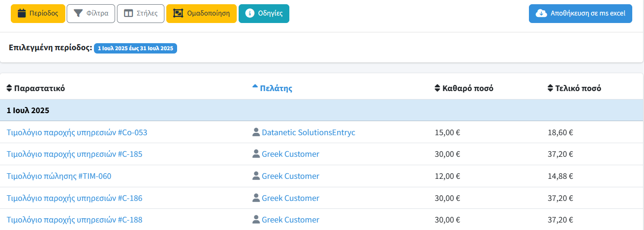
Task: Open the Ομαδοποίηση grouping options
Action: [x=201, y=13]
